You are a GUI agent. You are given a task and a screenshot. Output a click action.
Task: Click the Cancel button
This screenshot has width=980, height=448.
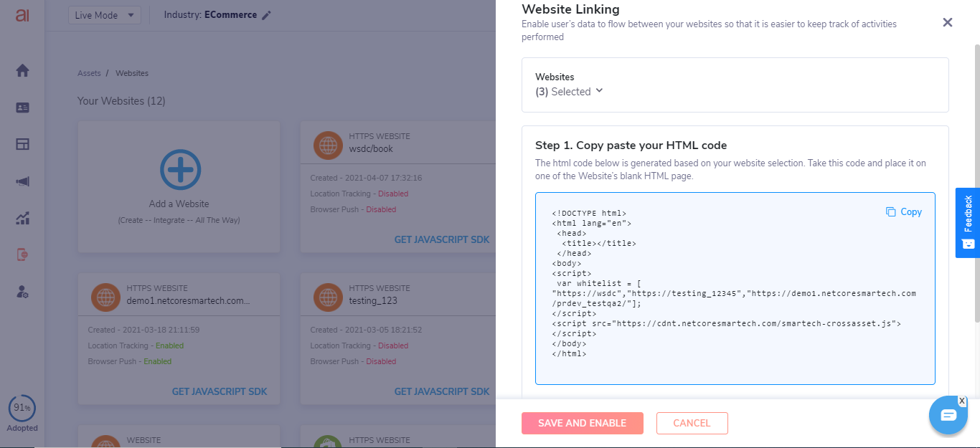coord(692,423)
